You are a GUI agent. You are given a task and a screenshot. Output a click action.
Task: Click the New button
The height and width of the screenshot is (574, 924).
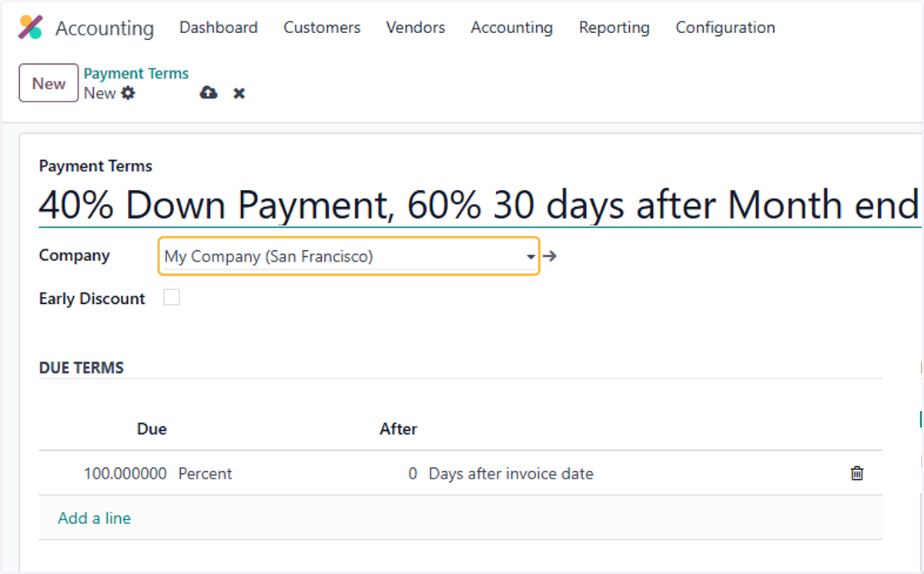pyautogui.click(x=49, y=83)
